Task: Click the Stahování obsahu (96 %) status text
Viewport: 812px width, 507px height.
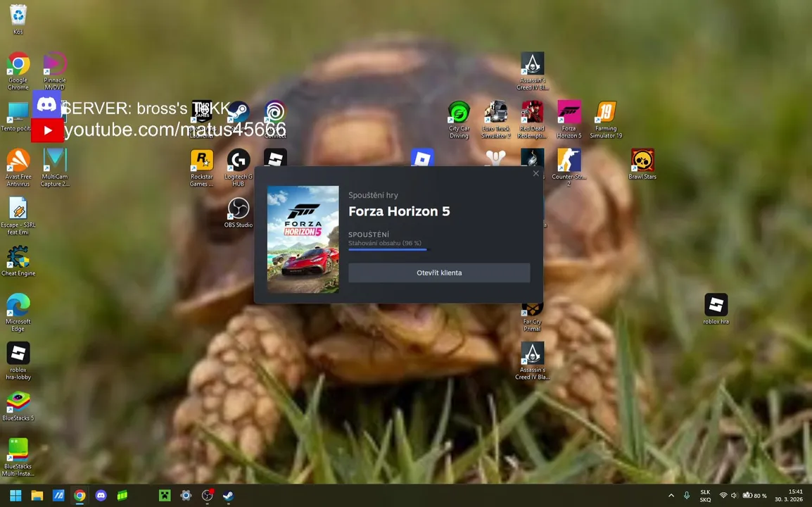Action: (385, 243)
